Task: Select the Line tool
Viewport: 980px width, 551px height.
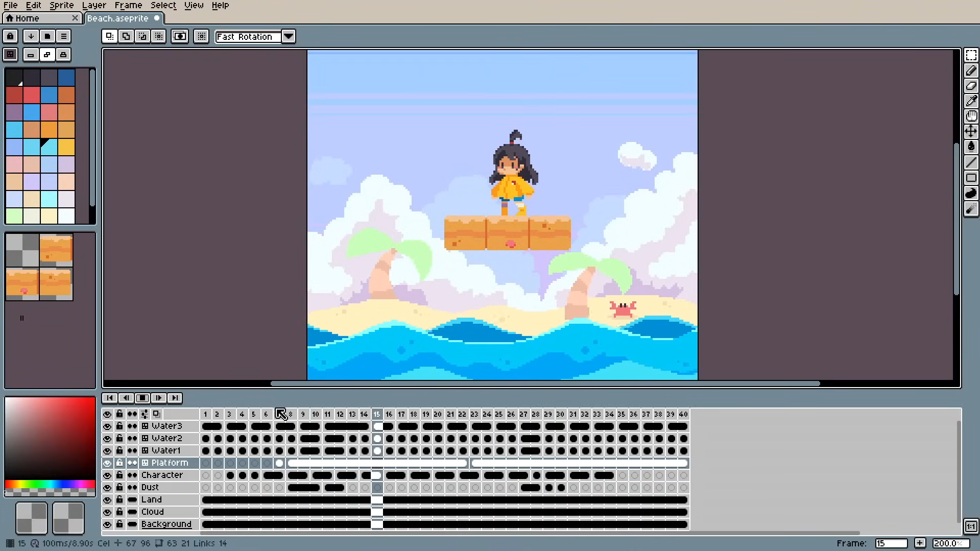Action: 971,163
